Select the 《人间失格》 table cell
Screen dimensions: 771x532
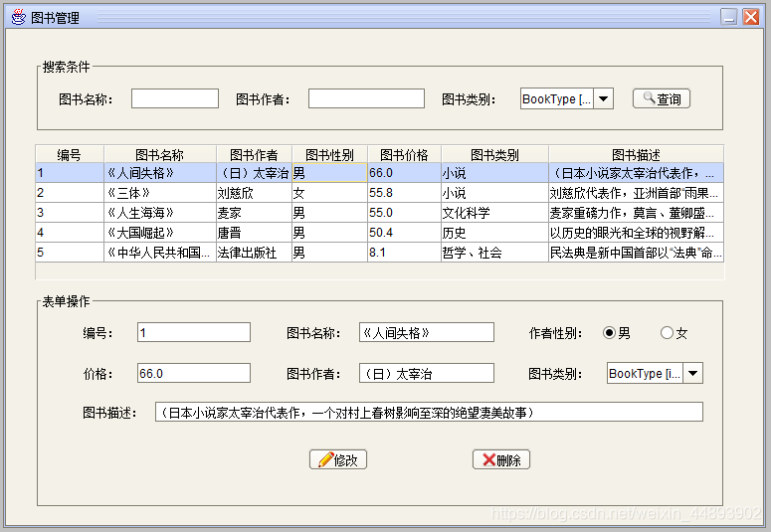[x=160, y=173]
